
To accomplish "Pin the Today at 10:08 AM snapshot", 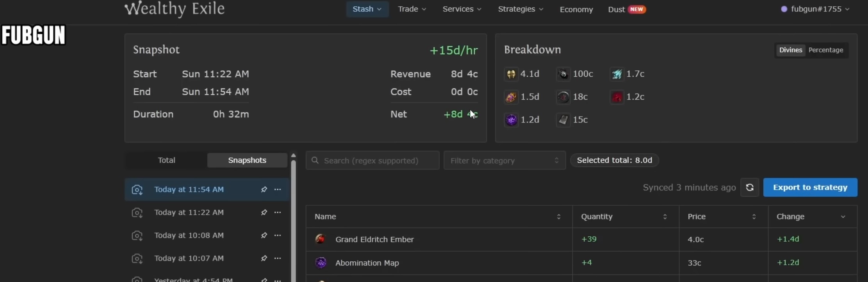I will point(264,235).
